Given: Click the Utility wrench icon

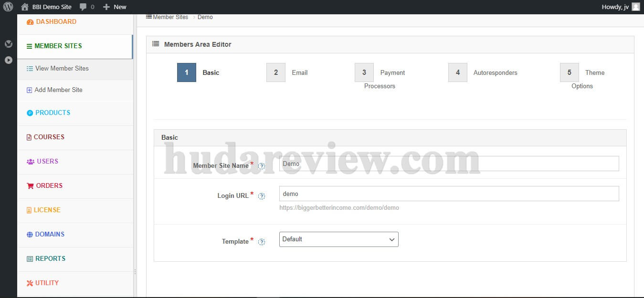Looking at the screenshot, I should (29, 283).
